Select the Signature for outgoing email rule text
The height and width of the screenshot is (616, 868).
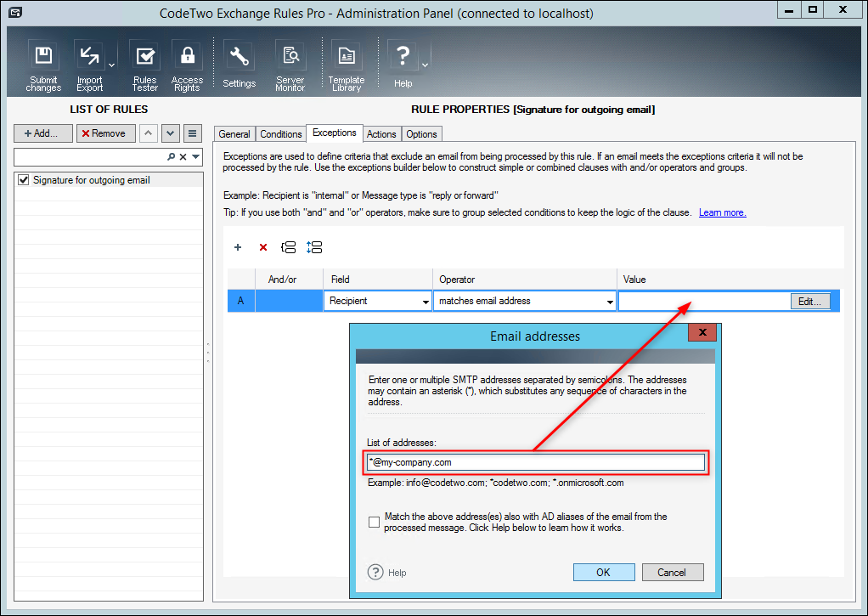[92, 180]
